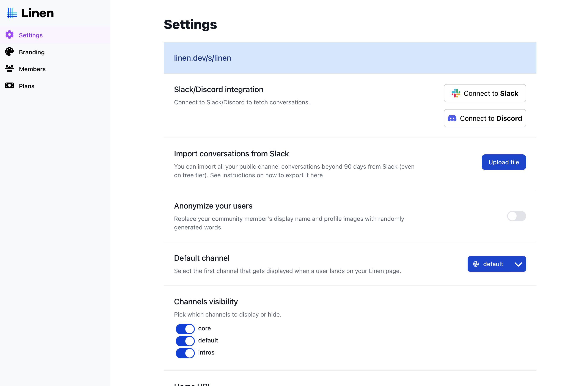Open the 'here' export instructions link
The image size is (588, 386).
316,175
